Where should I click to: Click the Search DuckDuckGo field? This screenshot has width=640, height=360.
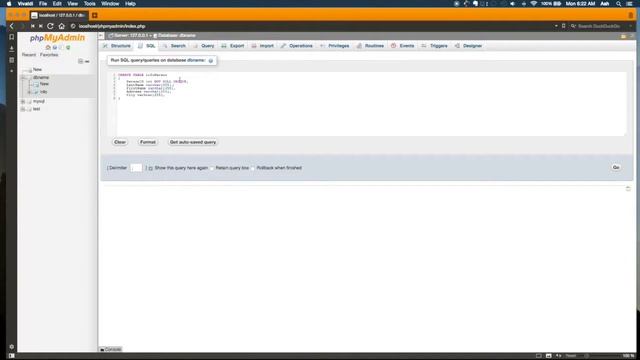click(599, 26)
